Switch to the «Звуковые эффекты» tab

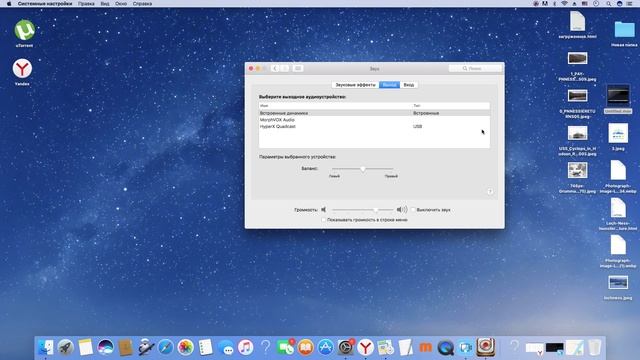(356, 85)
